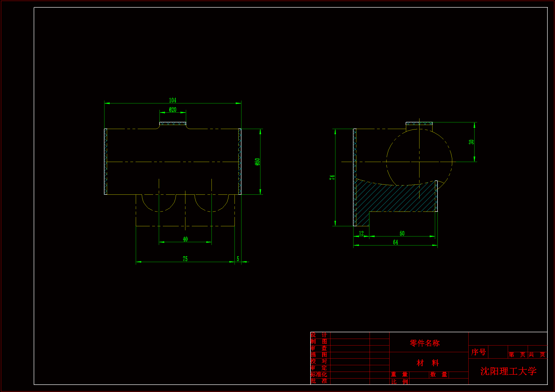
Task: Click the 重量 weight label
Action: pos(399,375)
